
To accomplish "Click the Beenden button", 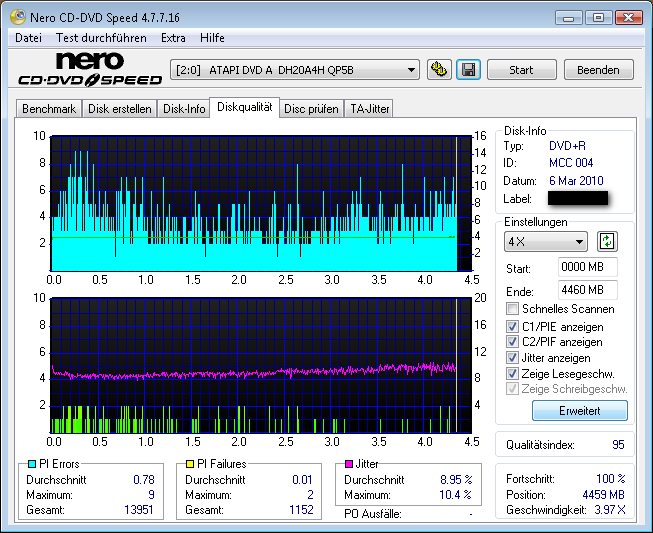I will [x=598, y=70].
